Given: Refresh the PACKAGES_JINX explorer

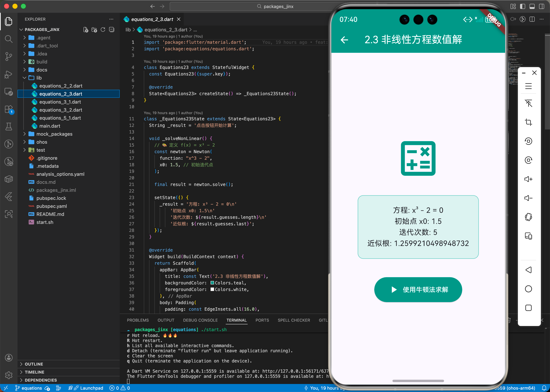Looking at the screenshot, I should tap(103, 30).
